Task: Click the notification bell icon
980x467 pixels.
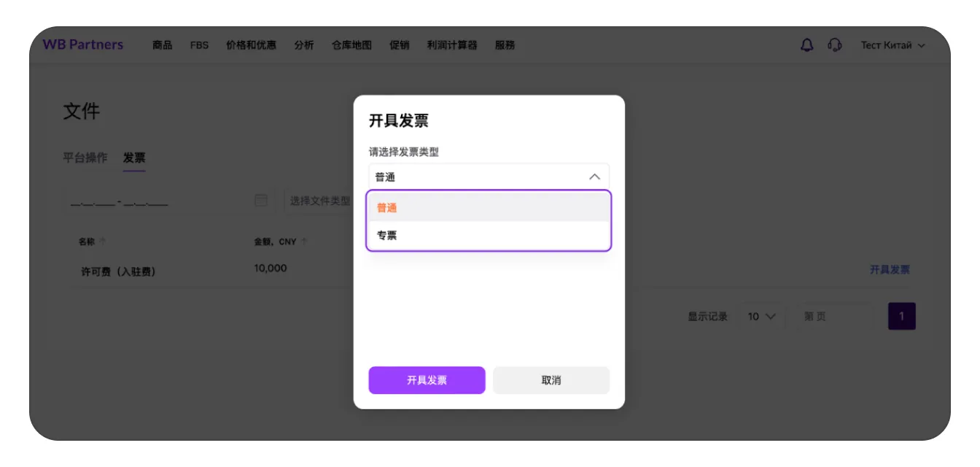Action: (x=806, y=45)
